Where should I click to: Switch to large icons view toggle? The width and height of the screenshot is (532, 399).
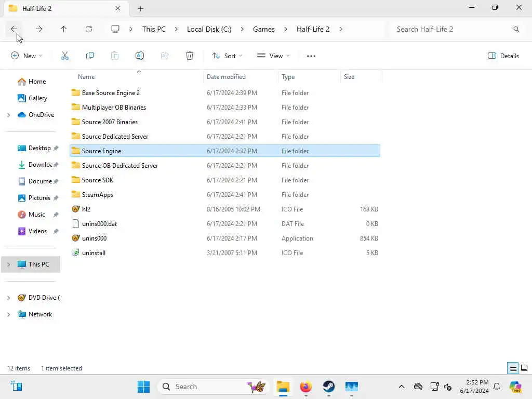524,368
